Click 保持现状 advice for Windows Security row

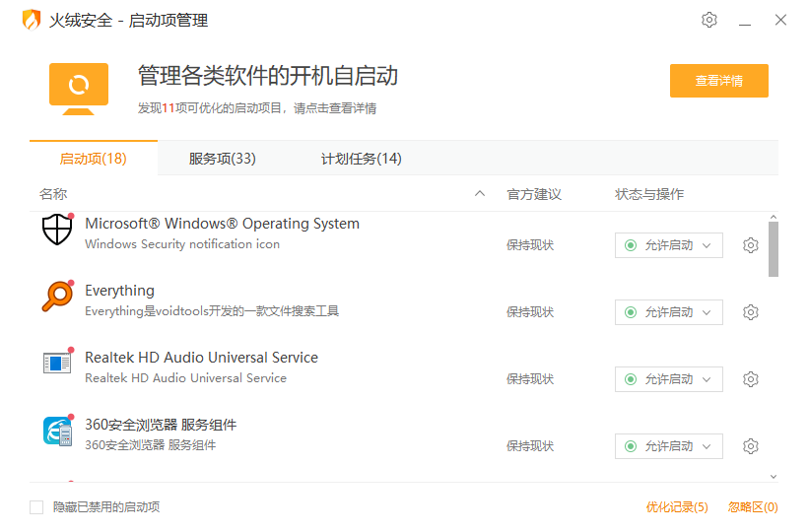tap(530, 245)
